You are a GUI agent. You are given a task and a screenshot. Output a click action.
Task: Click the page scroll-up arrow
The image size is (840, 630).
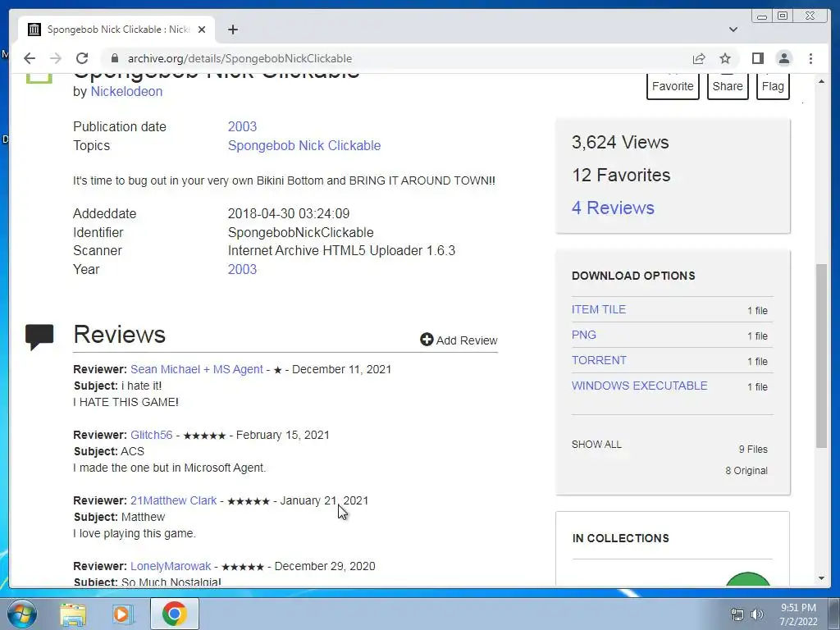[821, 82]
